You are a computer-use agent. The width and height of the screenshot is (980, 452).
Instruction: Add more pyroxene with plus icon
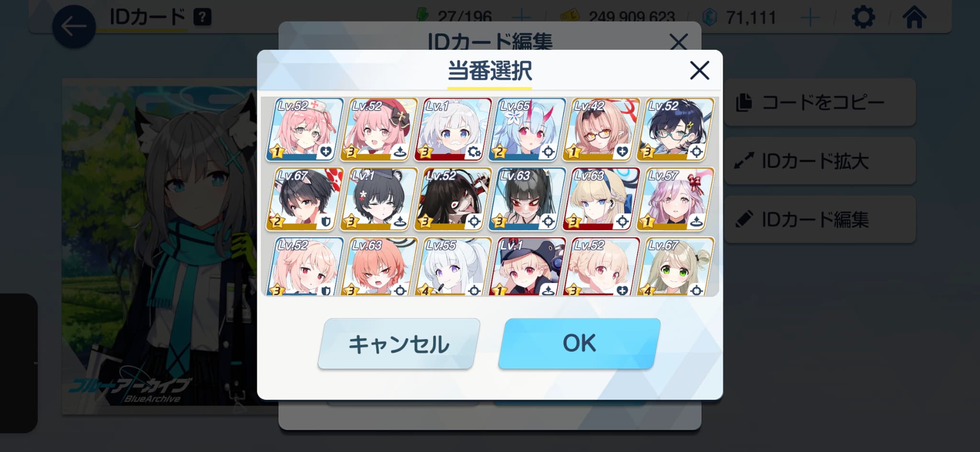coord(810,18)
